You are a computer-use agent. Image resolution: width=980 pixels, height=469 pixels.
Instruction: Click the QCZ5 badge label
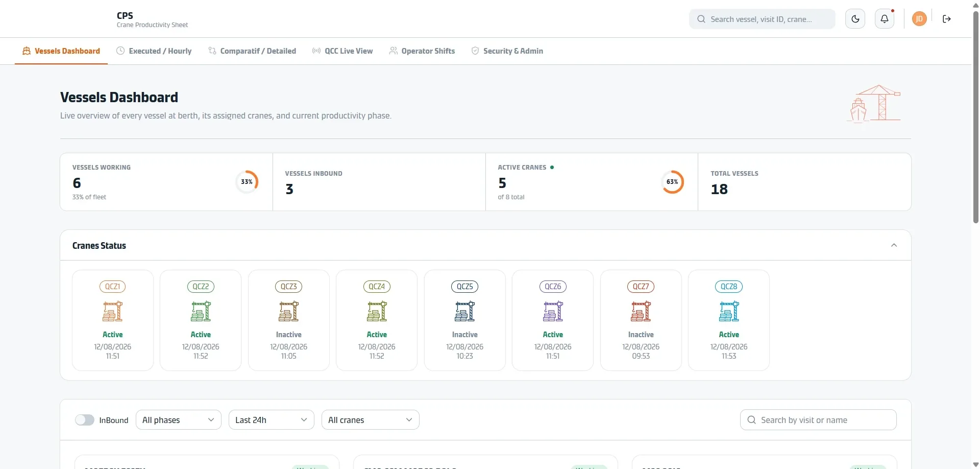click(x=465, y=287)
